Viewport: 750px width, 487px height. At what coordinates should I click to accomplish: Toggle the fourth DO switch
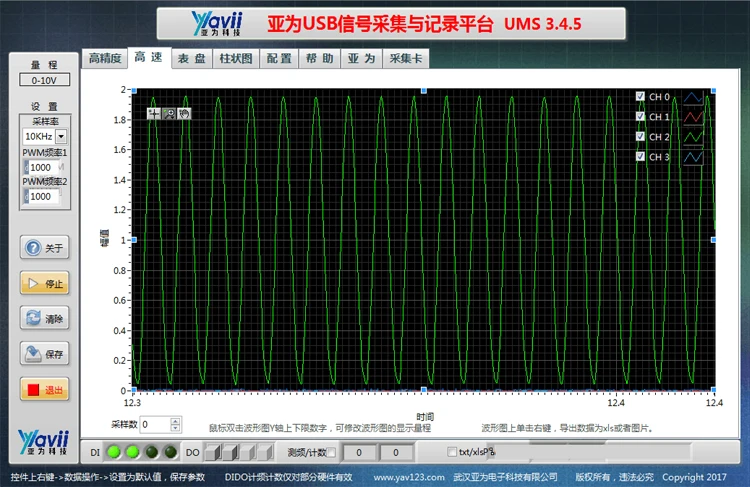pyautogui.click(x=265, y=452)
